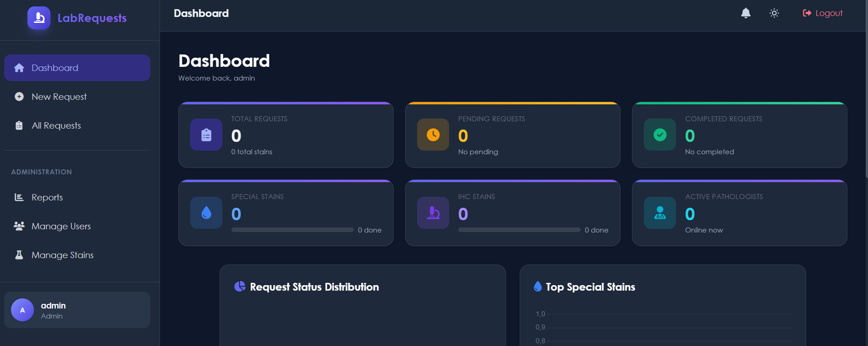The height and width of the screenshot is (346, 868).
Task: Click the Logout button
Action: 823,13
